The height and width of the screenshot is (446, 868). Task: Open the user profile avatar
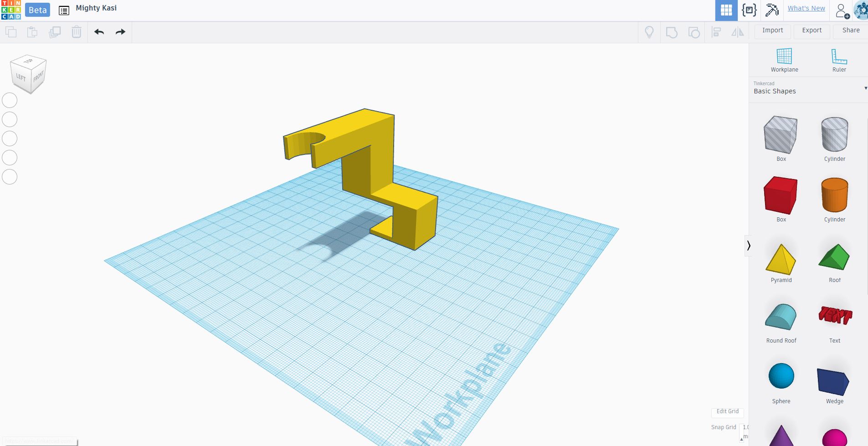pos(861,10)
